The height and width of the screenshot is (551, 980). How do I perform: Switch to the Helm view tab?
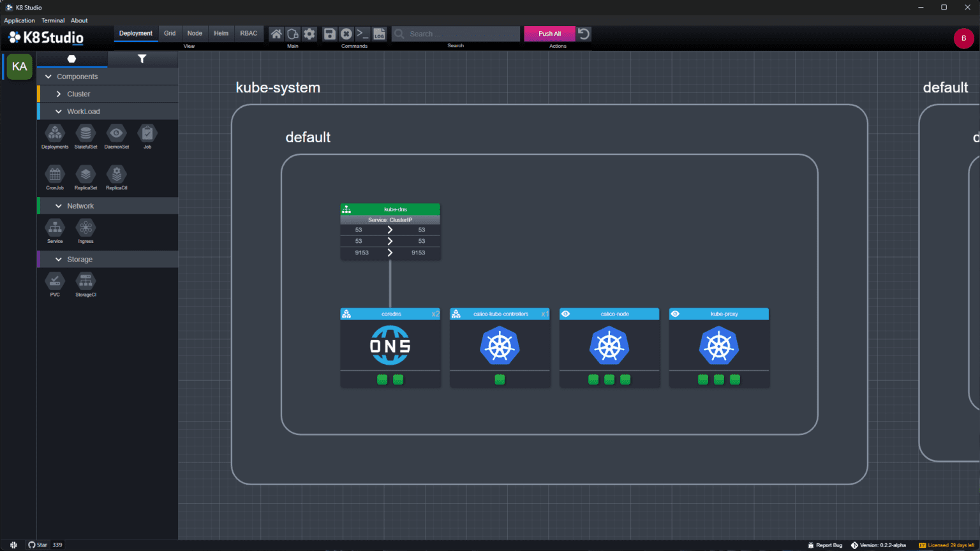[x=221, y=33]
